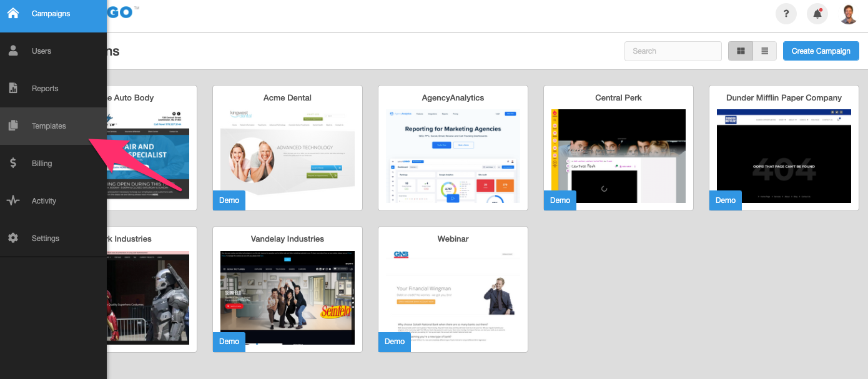Click the Webinar thumbnail image
868x379 pixels.
453,297
